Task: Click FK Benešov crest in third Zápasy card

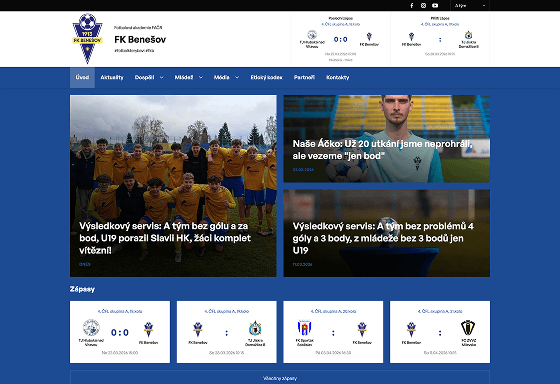Action: (x=362, y=329)
